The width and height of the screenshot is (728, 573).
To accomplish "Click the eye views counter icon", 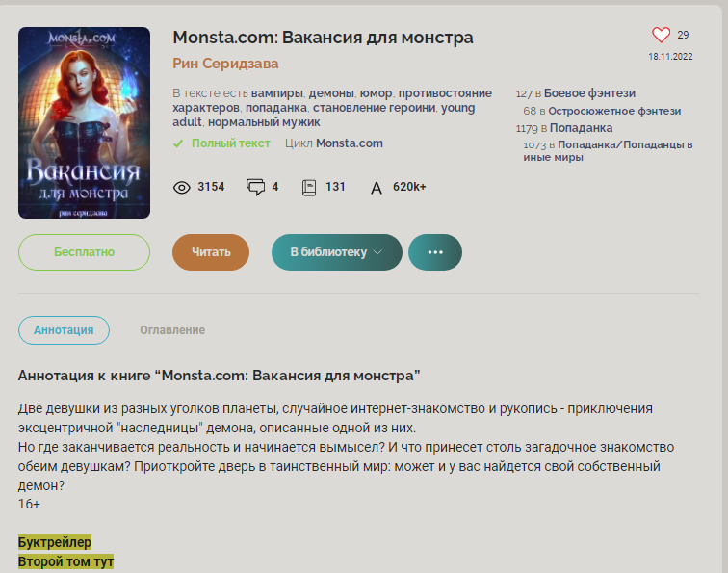I will (182, 188).
